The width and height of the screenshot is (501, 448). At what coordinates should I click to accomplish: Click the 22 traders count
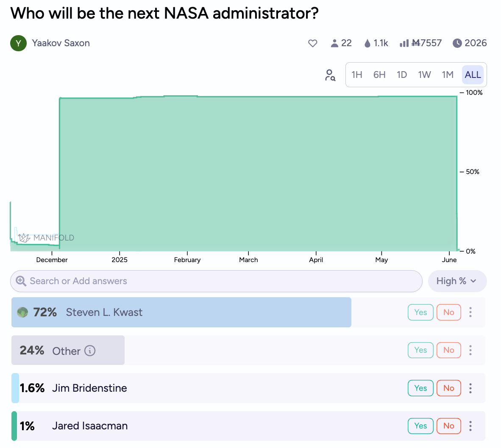346,43
